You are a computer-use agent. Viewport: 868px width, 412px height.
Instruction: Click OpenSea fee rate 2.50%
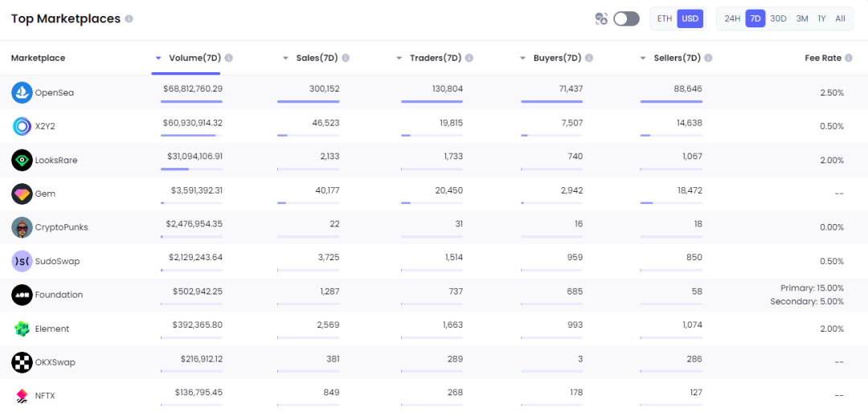tap(832, 93)
